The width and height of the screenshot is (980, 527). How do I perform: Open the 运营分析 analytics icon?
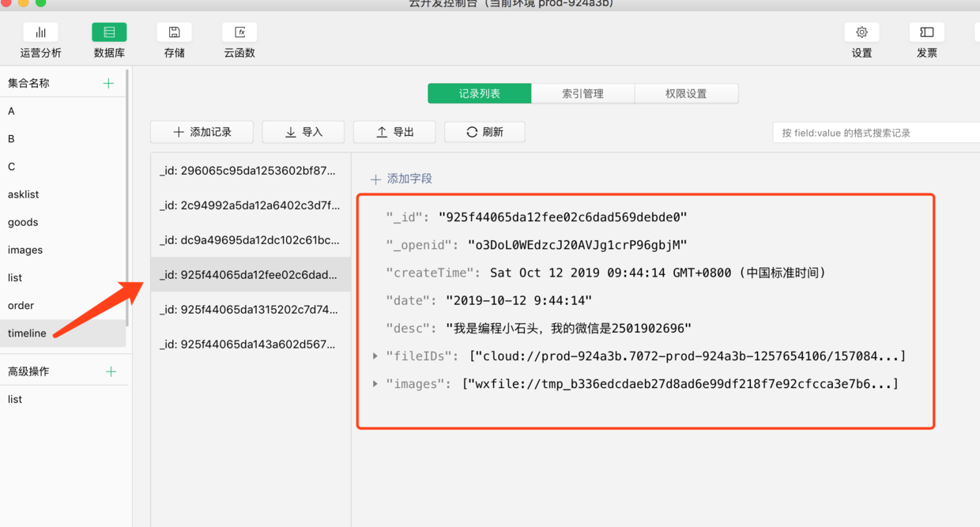(40, 32)
